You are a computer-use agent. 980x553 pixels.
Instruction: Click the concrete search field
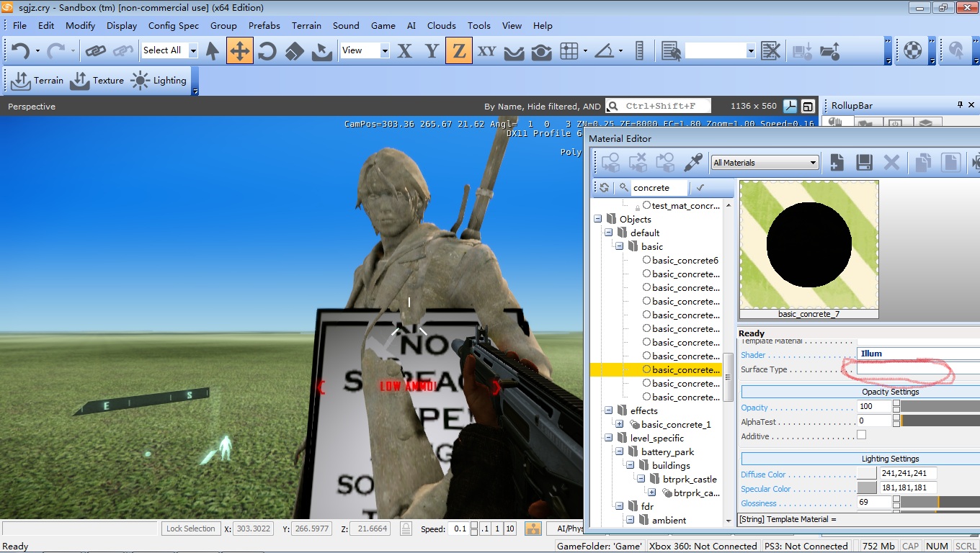tap(659, 188)
